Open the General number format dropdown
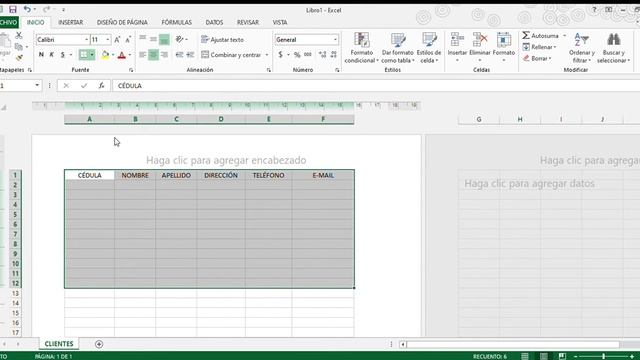Viewport: 640px width, 360px height. tap(335, 40)
